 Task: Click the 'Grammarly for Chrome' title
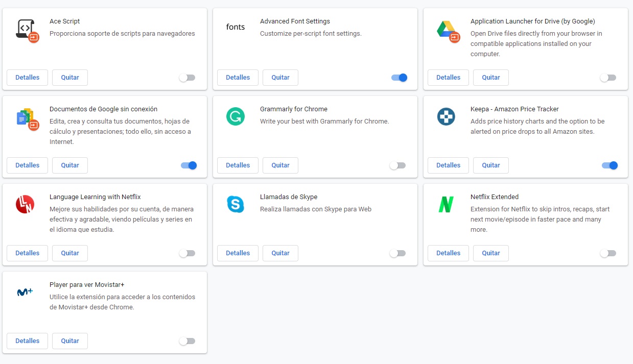click(294, 109)
